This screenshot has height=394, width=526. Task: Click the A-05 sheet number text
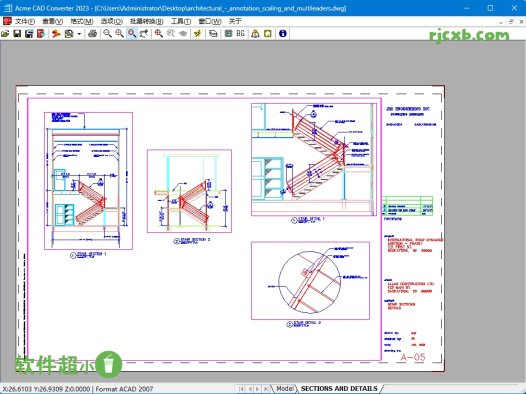tap(413, 357)
